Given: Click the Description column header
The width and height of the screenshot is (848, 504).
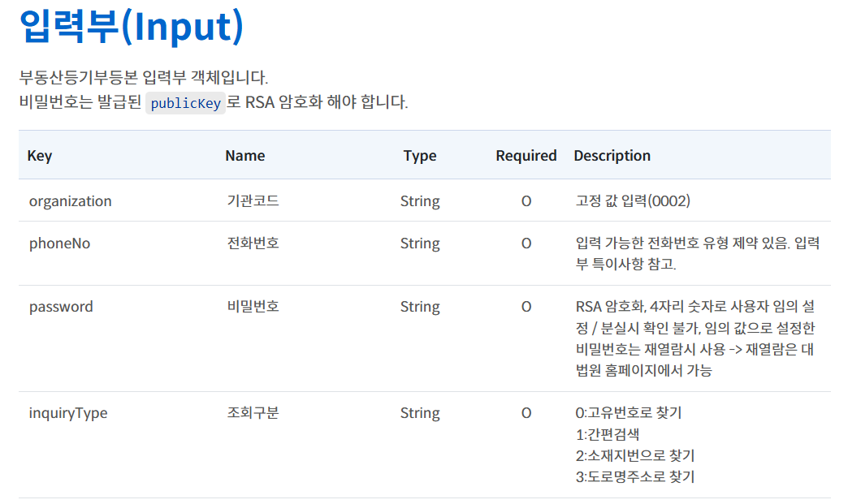Looking at the screenshot, I should [612, 156].
